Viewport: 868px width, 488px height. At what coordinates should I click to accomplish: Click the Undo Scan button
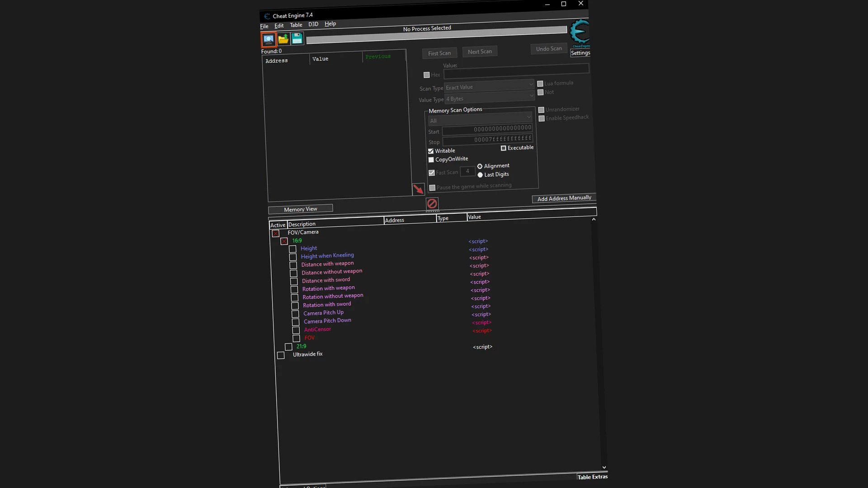[x=549, y=49]
